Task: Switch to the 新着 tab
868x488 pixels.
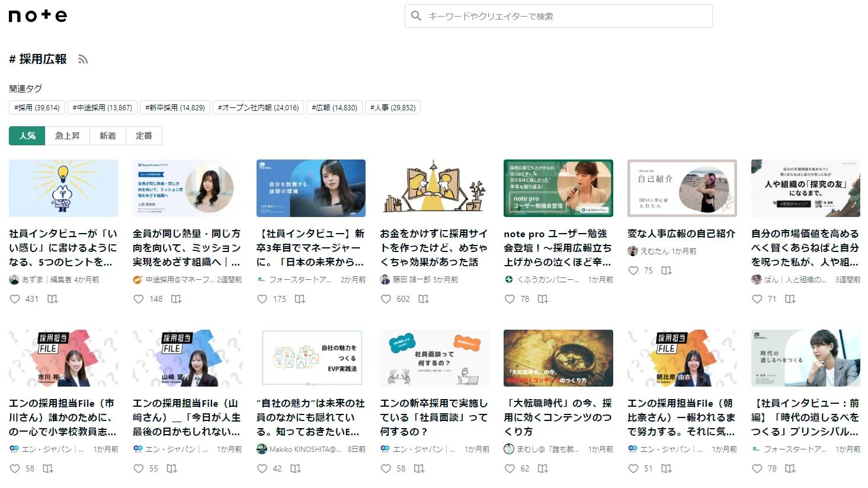Action: (x=108, y=136)
